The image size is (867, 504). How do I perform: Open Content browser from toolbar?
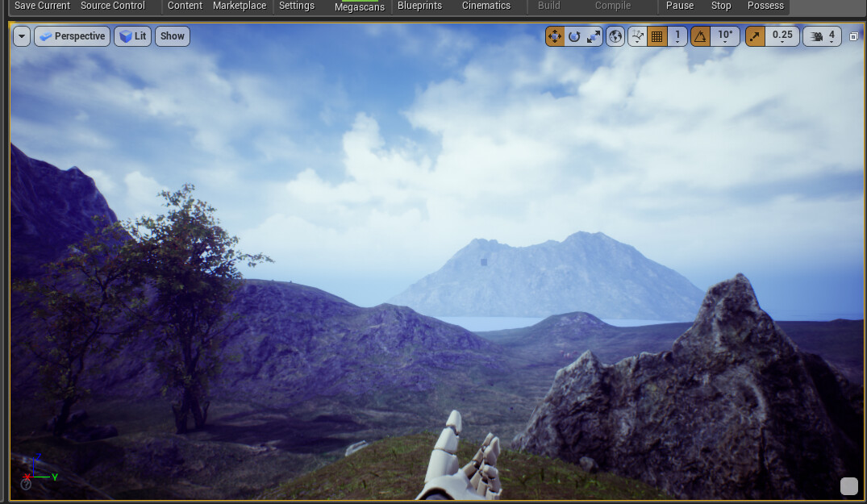click(185, 6)
